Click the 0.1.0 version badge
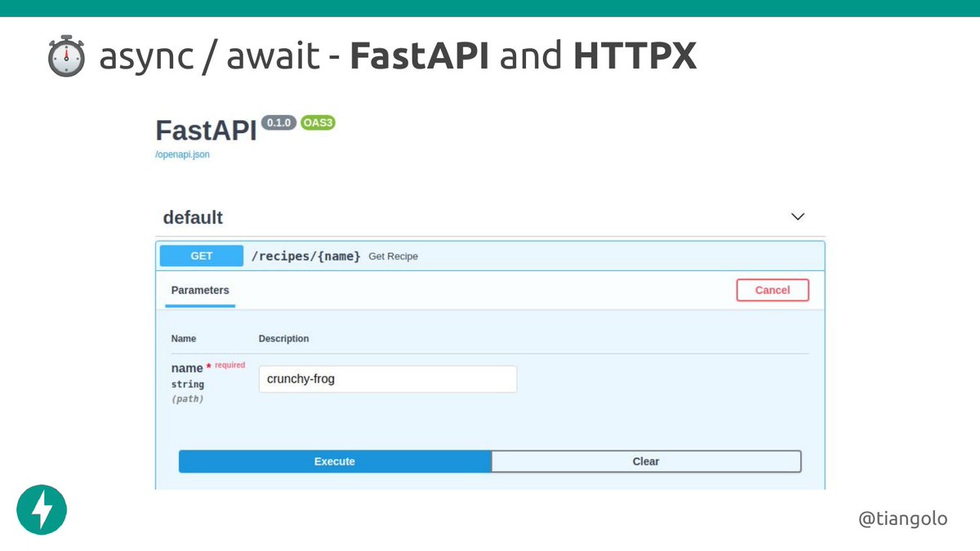This screenshot has width=980, height=551. pyautogui.click(x=279, y=122)
